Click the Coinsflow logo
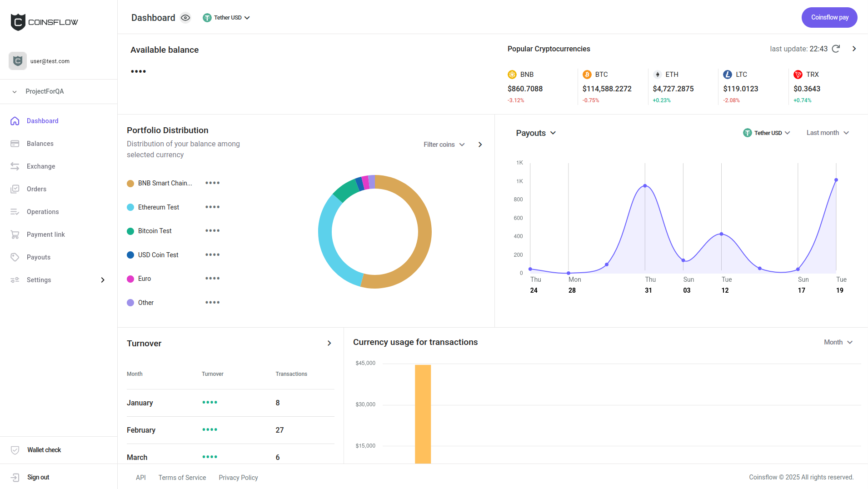This screenshot has height=489, width=868. (x=44, y=22)
